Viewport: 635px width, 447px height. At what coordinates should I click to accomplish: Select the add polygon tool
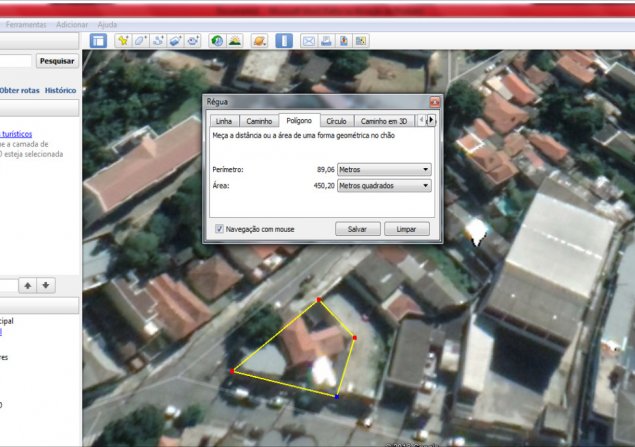(141, 41)
